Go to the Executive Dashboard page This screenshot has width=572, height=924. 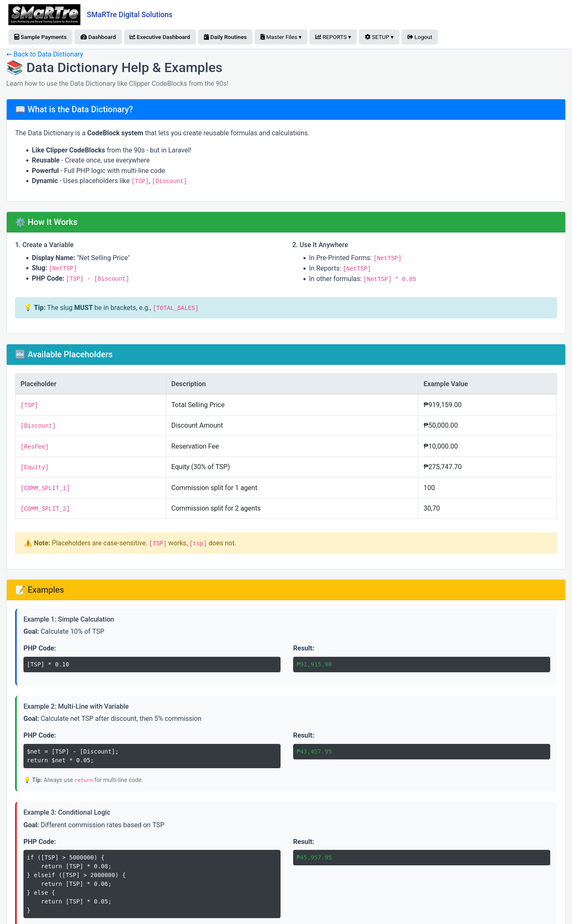pyautogui.click(x=160, y=37)
